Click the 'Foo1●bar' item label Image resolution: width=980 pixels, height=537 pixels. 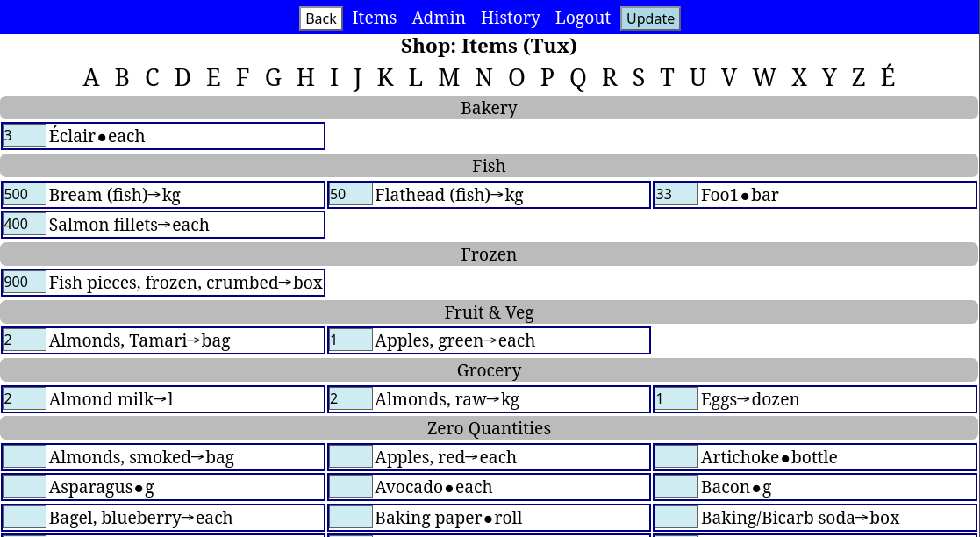(x=740, y=195)
